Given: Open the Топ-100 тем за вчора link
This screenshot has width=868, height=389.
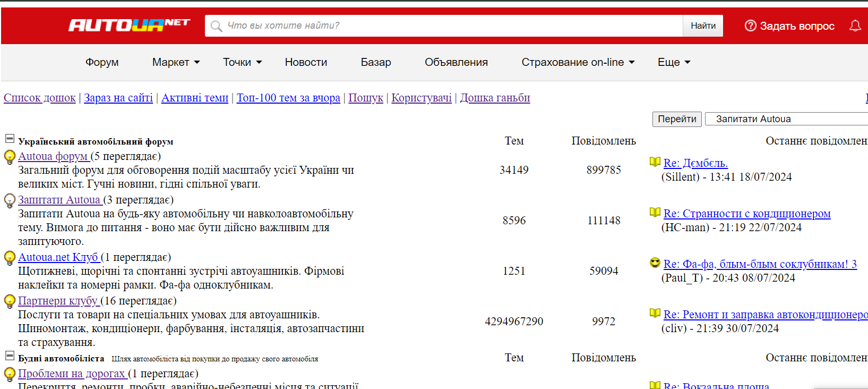Looking at the screenshot, I should click(x=288, y=98).
